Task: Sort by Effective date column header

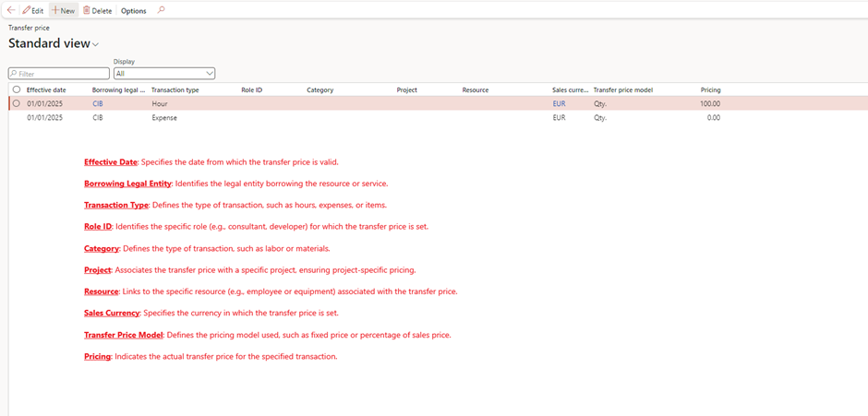Action: point(46,89)
